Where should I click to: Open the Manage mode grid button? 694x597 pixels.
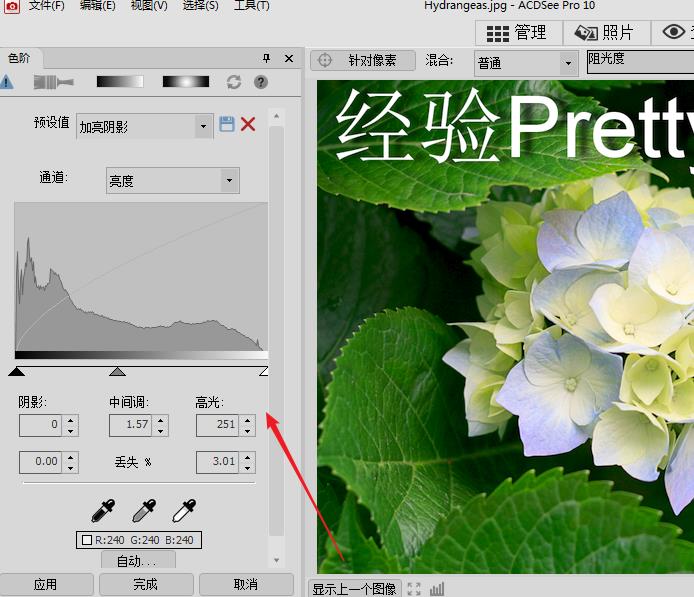tap(518, 34)
